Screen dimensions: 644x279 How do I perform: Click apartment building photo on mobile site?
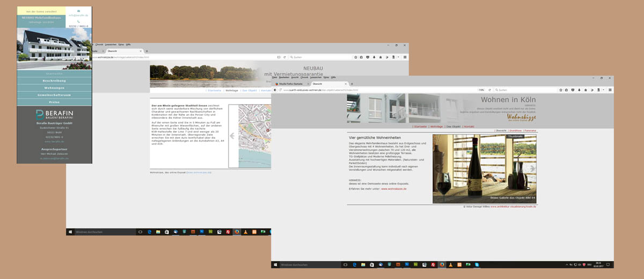54,49
